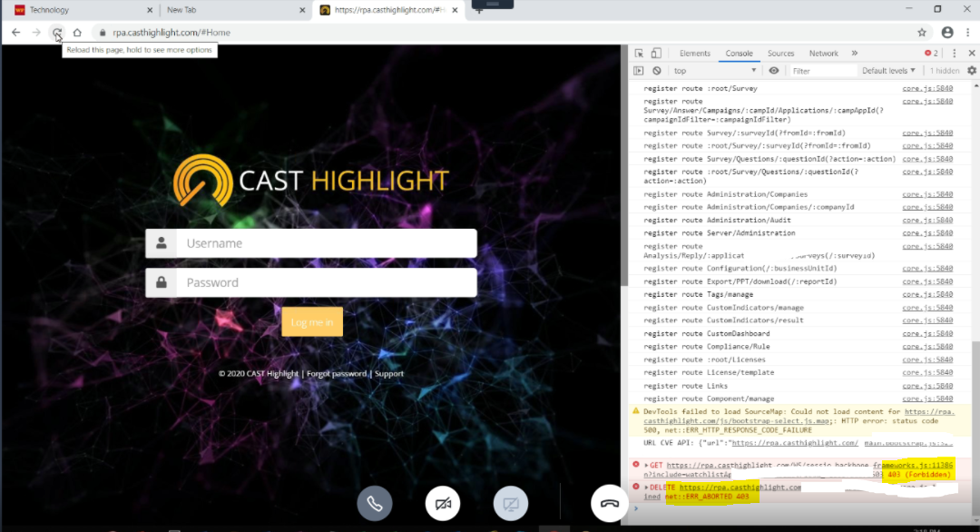Viewport: 980px width, 532px height.
Task: Activate the DevTools inspect element picker
Action: [x=639, y=54]
